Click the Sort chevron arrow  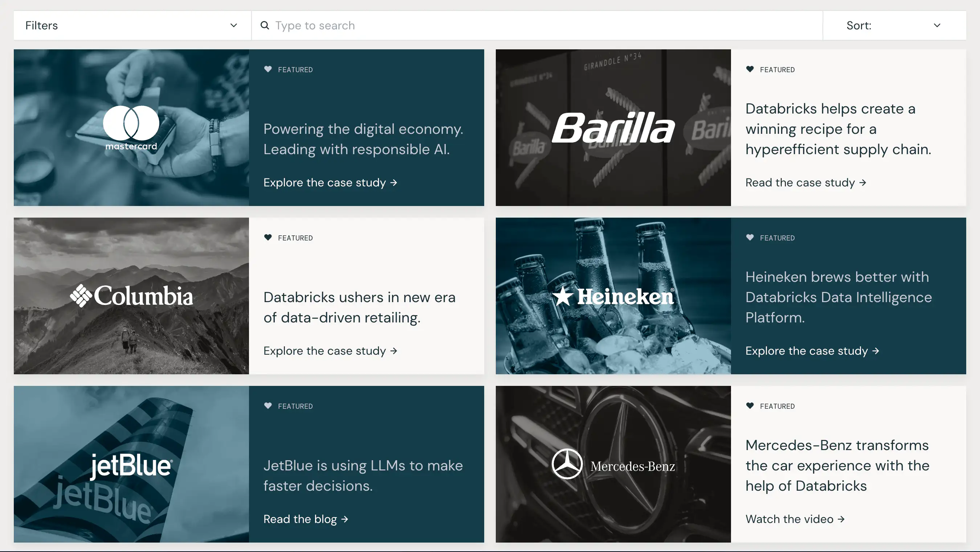coord(937,25)
